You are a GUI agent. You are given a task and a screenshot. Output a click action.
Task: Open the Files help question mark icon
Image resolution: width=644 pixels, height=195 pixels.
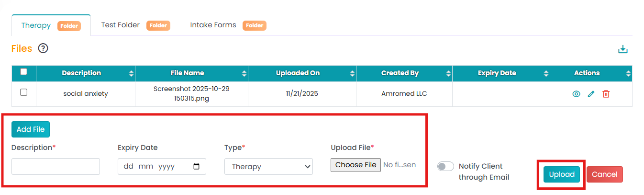tap(43, 48)
